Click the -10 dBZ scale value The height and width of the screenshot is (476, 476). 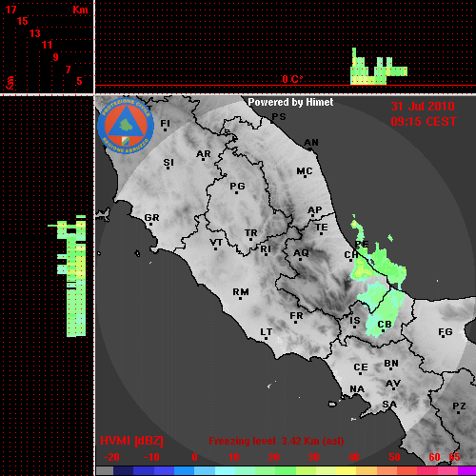point(151,457)
